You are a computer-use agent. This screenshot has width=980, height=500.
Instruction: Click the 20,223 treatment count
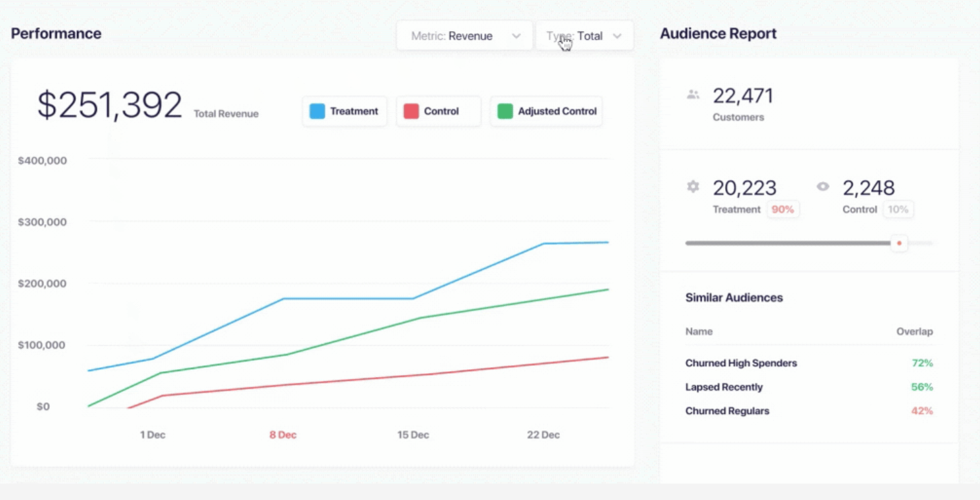click(744, 188)
